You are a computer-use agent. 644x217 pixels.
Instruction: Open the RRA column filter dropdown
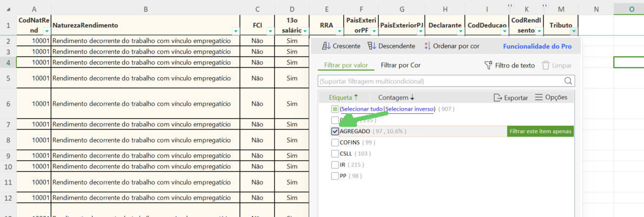(x=340, y=31)
